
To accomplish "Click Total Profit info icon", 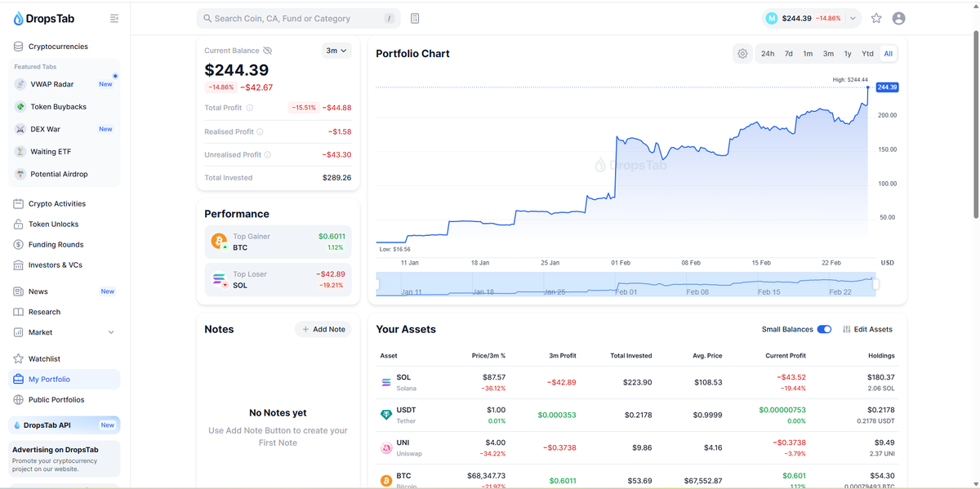I will pyautogui.click(x=250, y=108).
